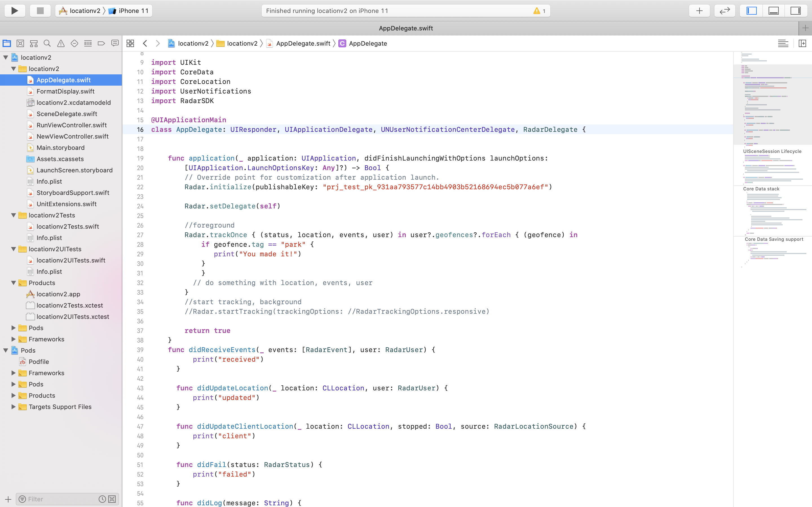This screenshot has width=812, height=507.
Task: Toggle the right inspector panel visibility
Action: pos(796,11)
